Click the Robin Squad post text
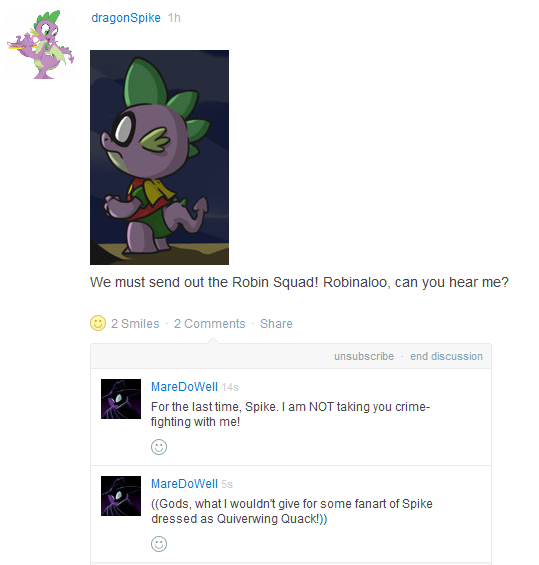Screen dimensions: 539x565 coord(299,282)
